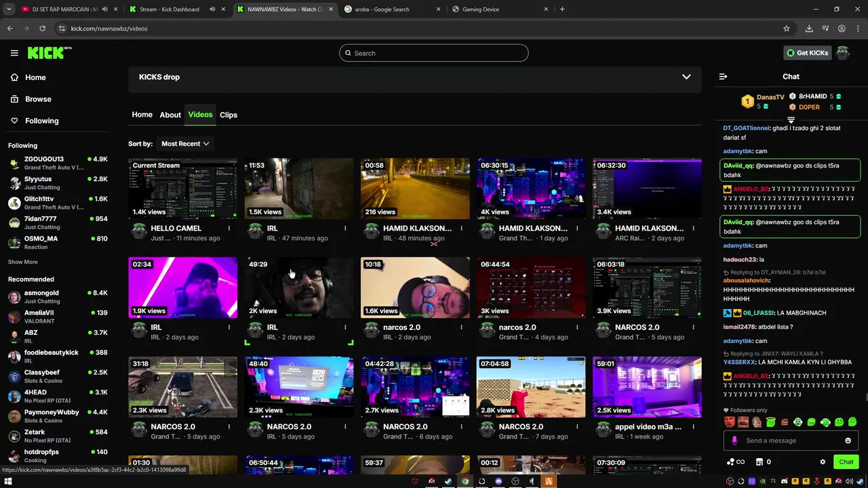Click the browser address bar URL
Screen dimensions: 868x488
click(109, 28)
